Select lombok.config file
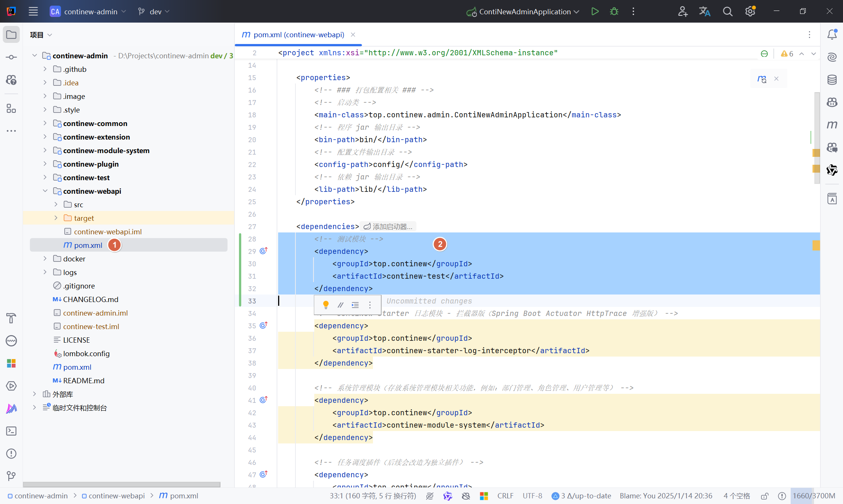 [x=86, y=354]
